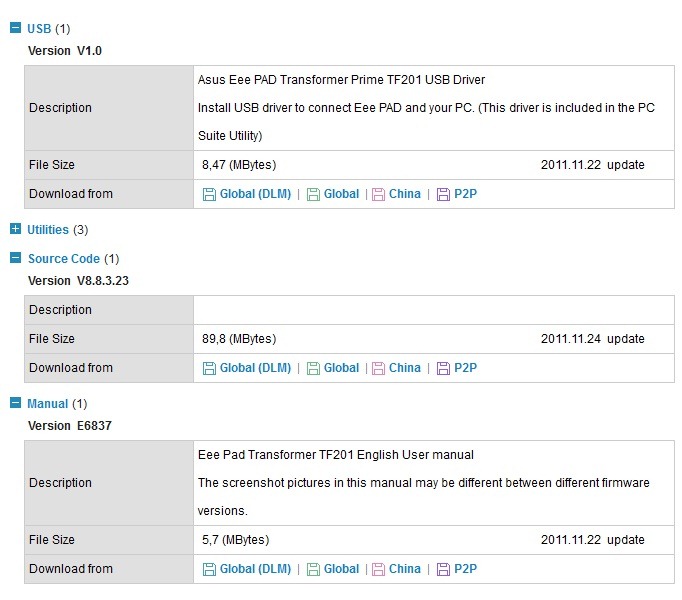Click the Global (DLM) disk icon in USB section
The image size is (682, 600).
(x=209, y=194)
